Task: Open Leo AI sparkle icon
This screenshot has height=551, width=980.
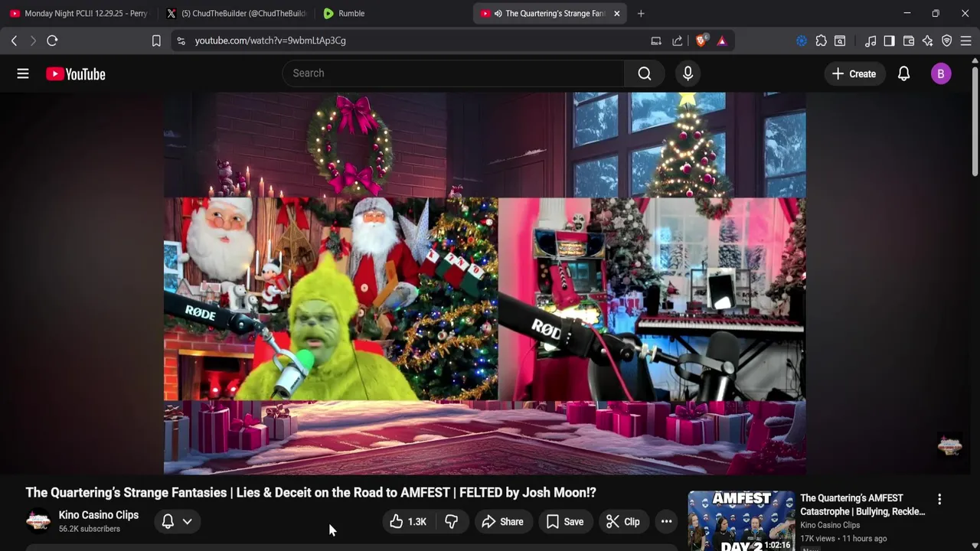Action: pyautogui.click(x=928, y=41)
